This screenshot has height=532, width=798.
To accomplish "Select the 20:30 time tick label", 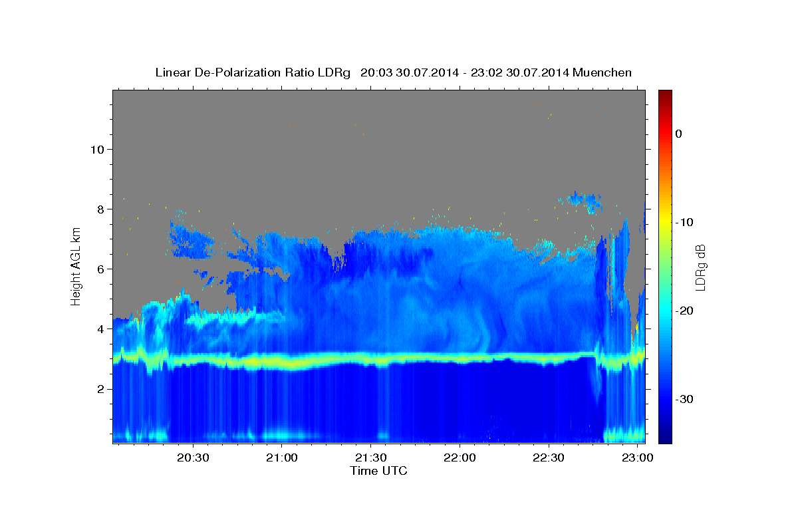I will [193, 458].
